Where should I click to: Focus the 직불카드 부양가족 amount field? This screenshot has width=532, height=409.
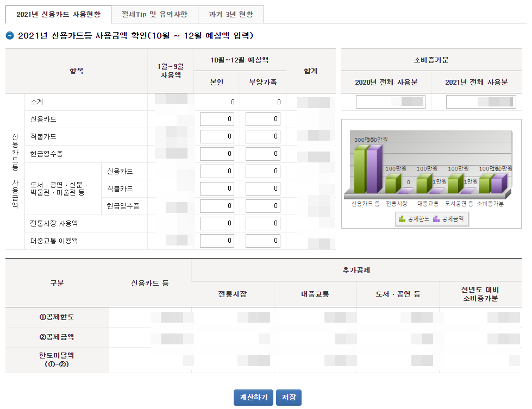pos(263,136)
